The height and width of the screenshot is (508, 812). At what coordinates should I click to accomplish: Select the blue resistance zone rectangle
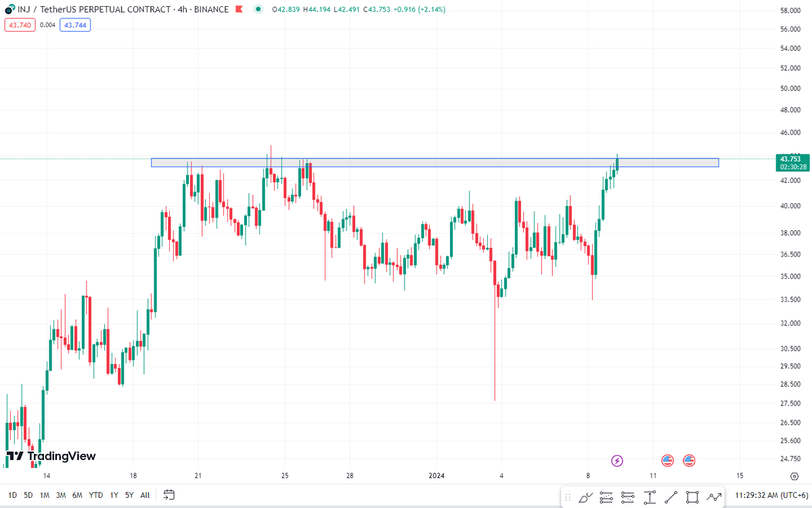coord(434,163)
